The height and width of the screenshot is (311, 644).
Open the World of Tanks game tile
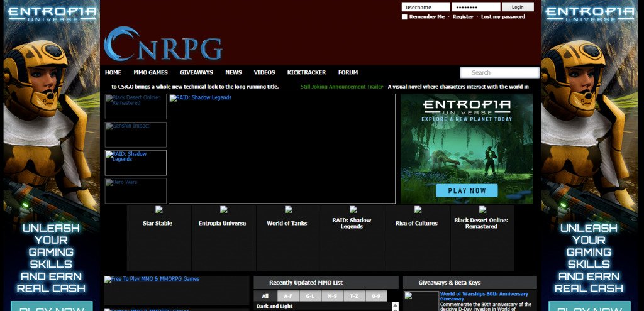[x=288, y=238]
